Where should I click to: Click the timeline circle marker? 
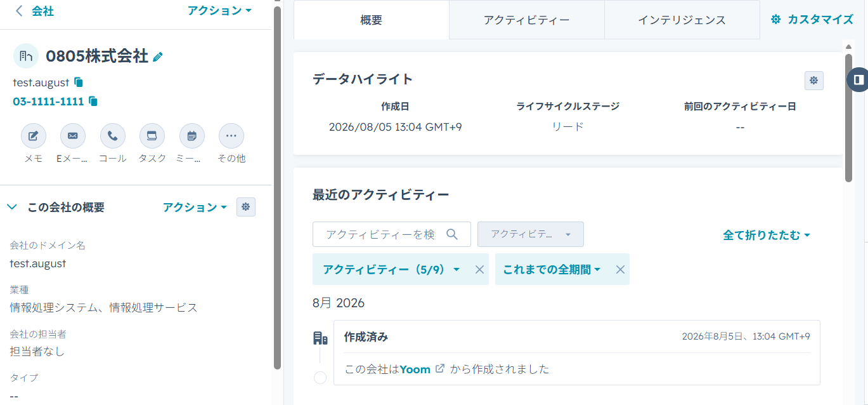point(320,378)
